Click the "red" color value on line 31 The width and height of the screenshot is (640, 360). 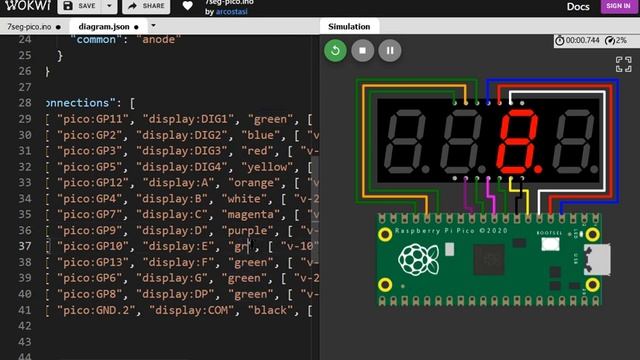point(257,151)
